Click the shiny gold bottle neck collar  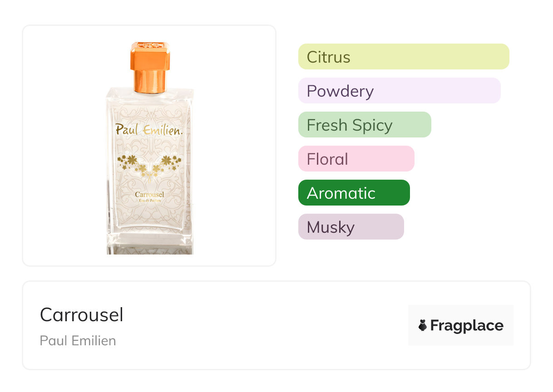[x=150, y=82]
